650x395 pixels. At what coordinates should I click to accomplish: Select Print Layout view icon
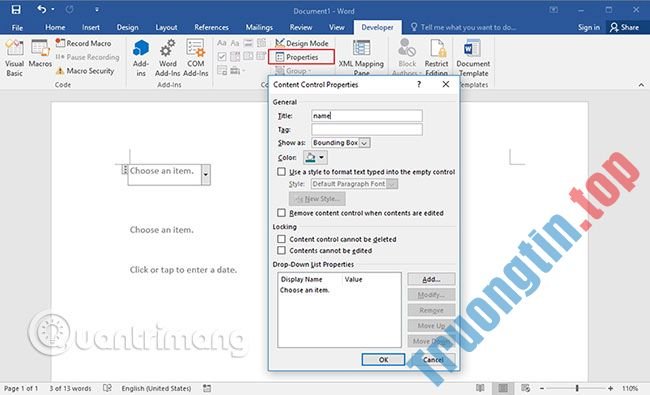point(503,388)
